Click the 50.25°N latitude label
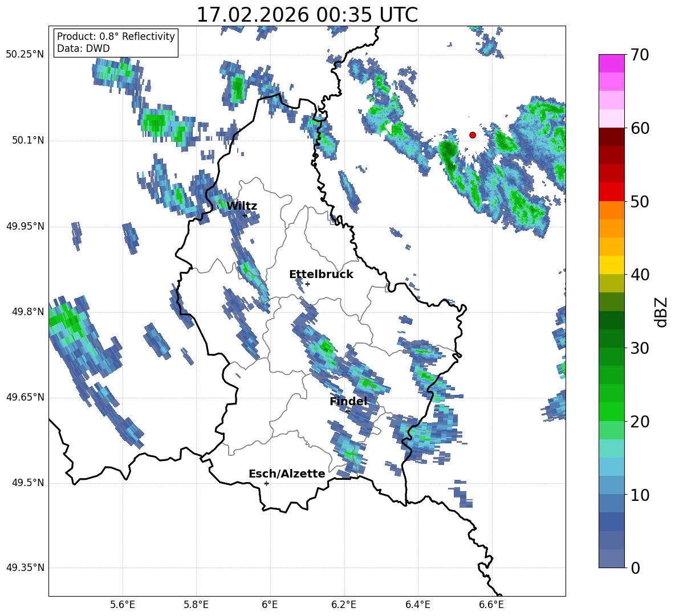 click(x=25, y=55)
